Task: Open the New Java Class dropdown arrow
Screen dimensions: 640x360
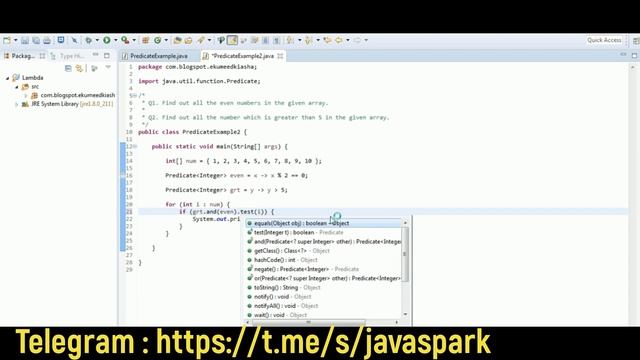Action: [x=166, y=40]
